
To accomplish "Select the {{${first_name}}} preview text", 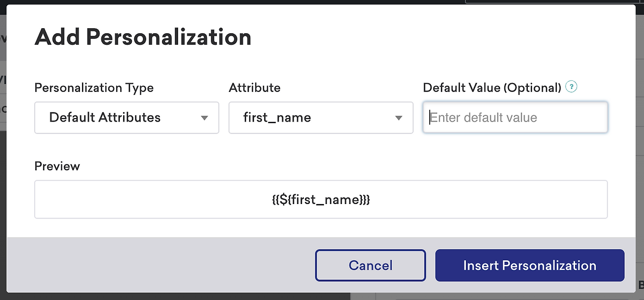I will [320, 199].
